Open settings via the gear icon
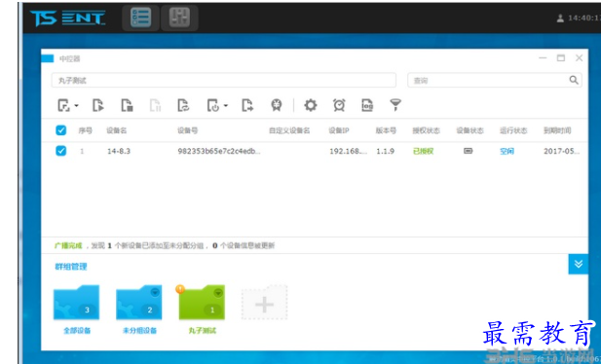This screenshot has height=364, width=601. click(x=311, y=105)
